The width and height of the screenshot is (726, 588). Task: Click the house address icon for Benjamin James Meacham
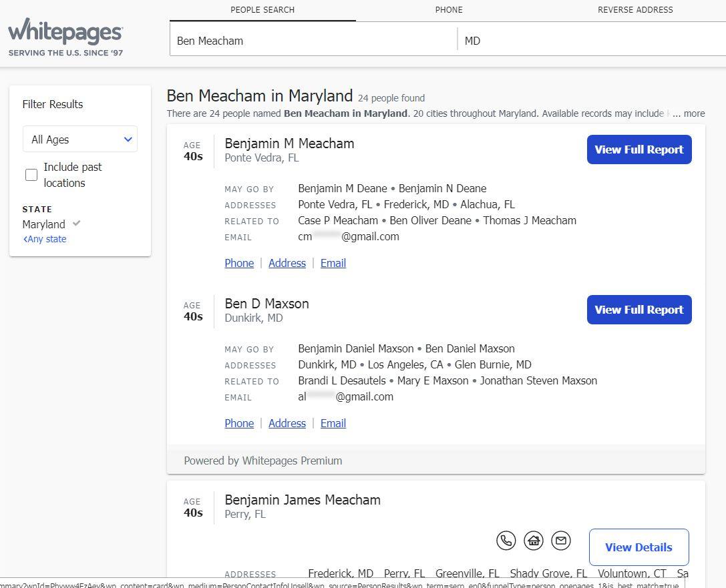(x=534, y=541)
